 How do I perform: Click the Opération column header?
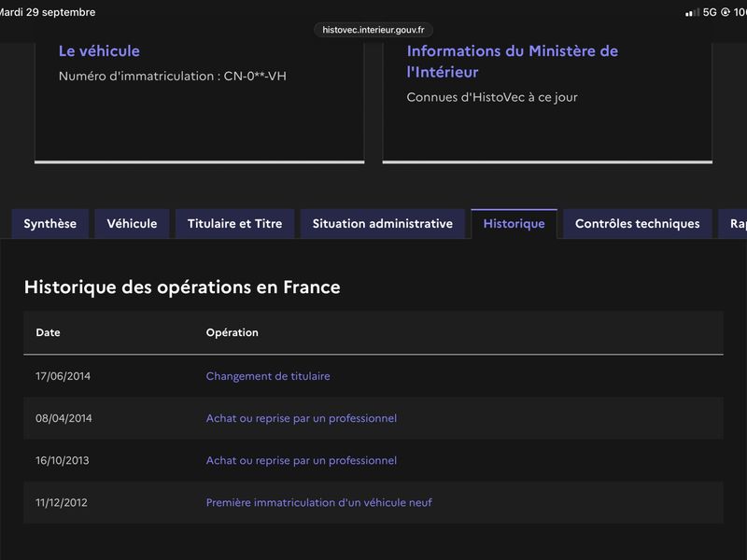coord(232,332)
